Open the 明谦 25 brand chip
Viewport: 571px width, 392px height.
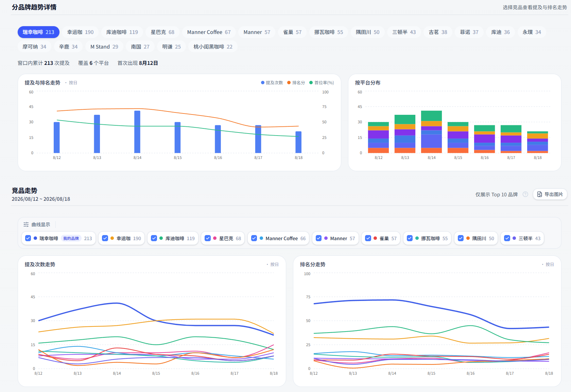[x=171, y=47]
